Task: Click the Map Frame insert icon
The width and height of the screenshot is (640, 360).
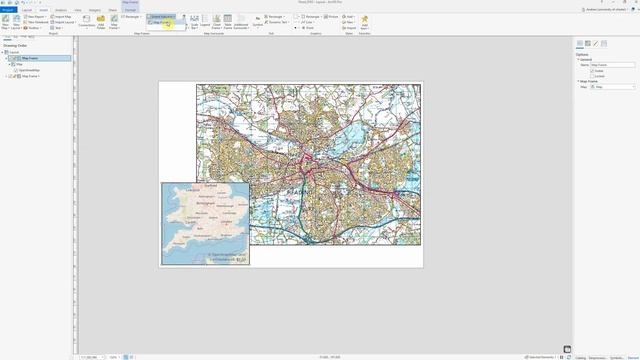Action: [114, 22]
